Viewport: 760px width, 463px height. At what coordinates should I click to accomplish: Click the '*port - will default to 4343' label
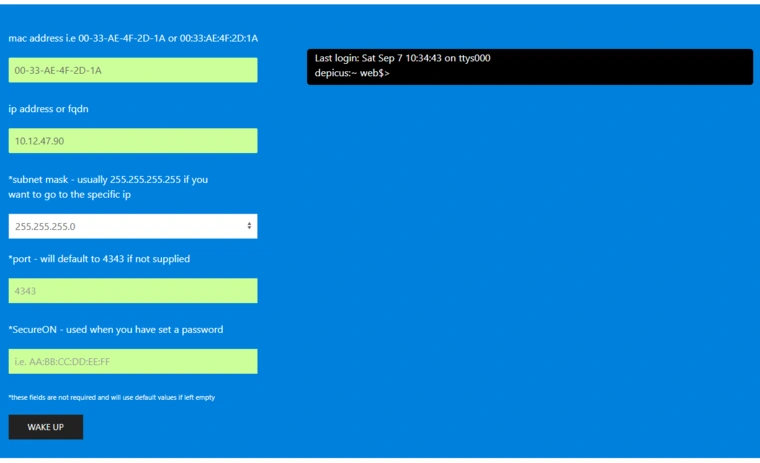point(99,259)
